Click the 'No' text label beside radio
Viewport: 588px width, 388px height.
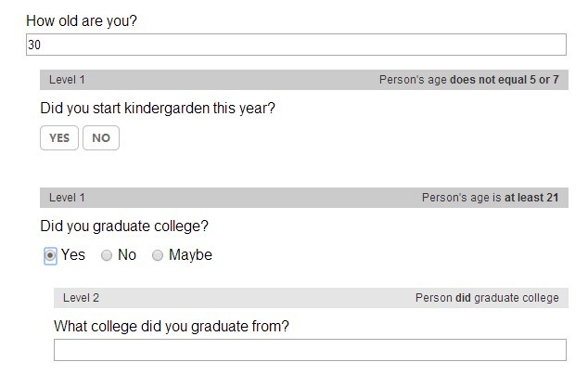click(x=127, y=255)
